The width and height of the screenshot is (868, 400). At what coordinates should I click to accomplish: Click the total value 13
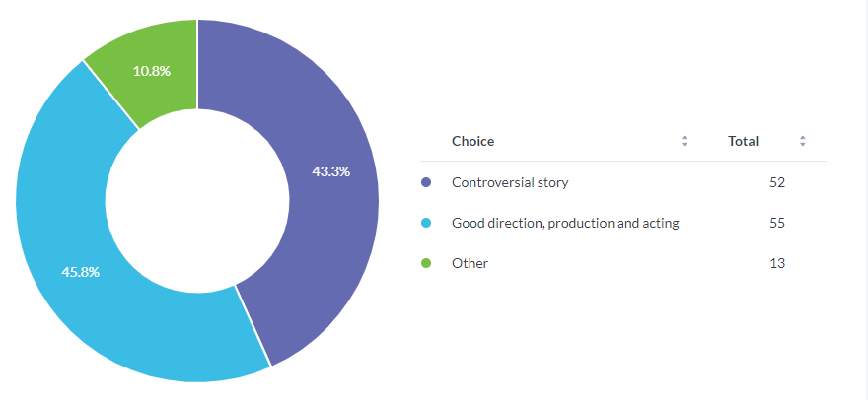(x=777, y=263)
